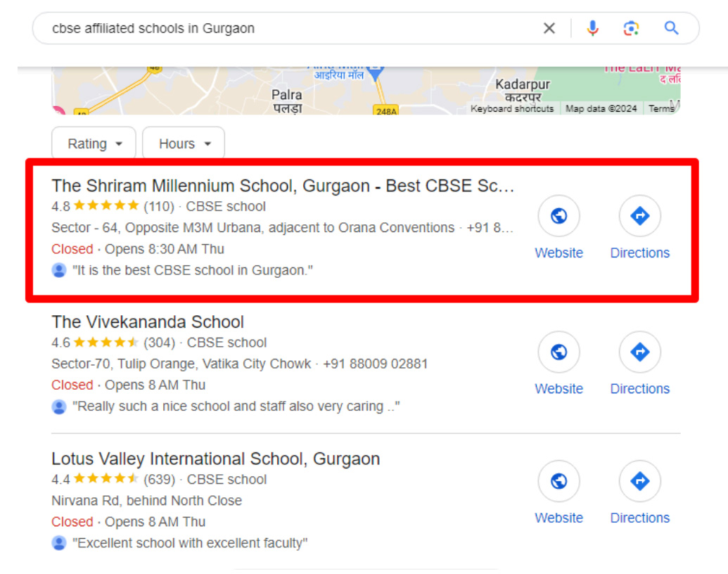The width and height of the screenshot is (728, 574).
Task: Get directions to Lotus Valley International School
Action: (x=639, y=482)
